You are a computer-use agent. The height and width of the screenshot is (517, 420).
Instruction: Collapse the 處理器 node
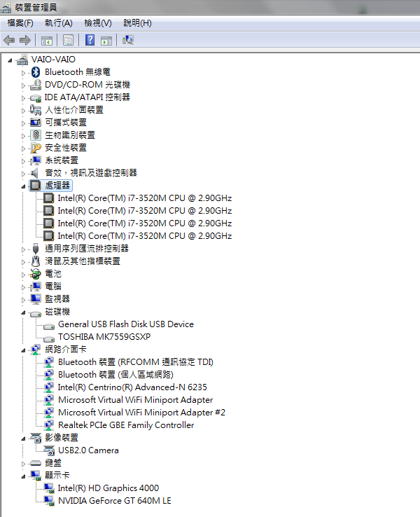[23, 186]
